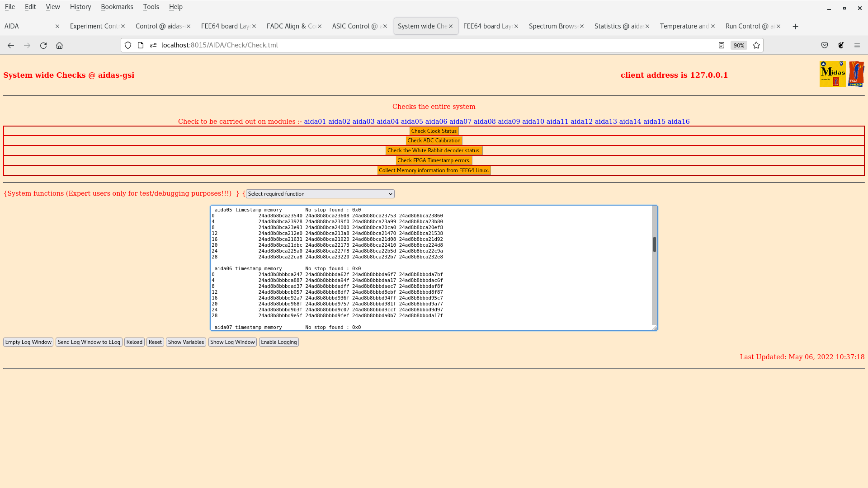This screenshot has height=488, width=868.
Task: Open the Tools menu
Action: coord(151,7)
